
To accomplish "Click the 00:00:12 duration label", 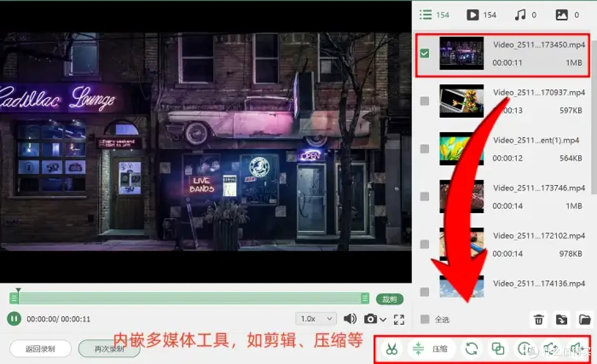I will tap(507, 158).
